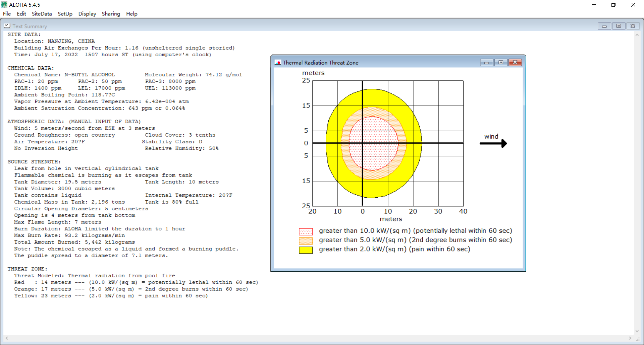Close the ALOHA 5.4.5 application
The height and width of the screenshot is (345, 644).
coord(633,5)
